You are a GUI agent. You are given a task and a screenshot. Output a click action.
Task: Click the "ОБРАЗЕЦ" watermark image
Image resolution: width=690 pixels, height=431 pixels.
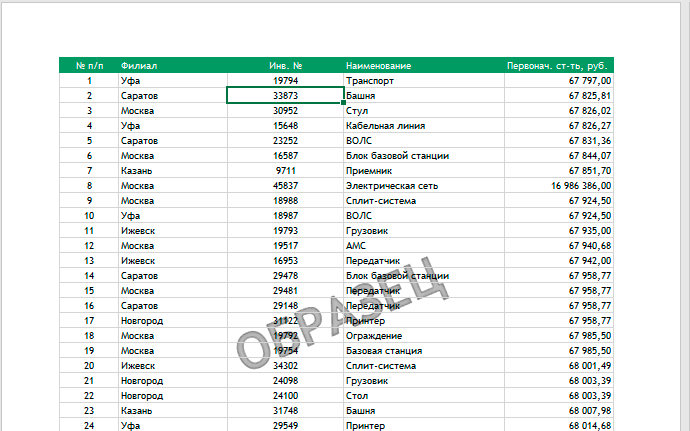[x=342, y=312]
